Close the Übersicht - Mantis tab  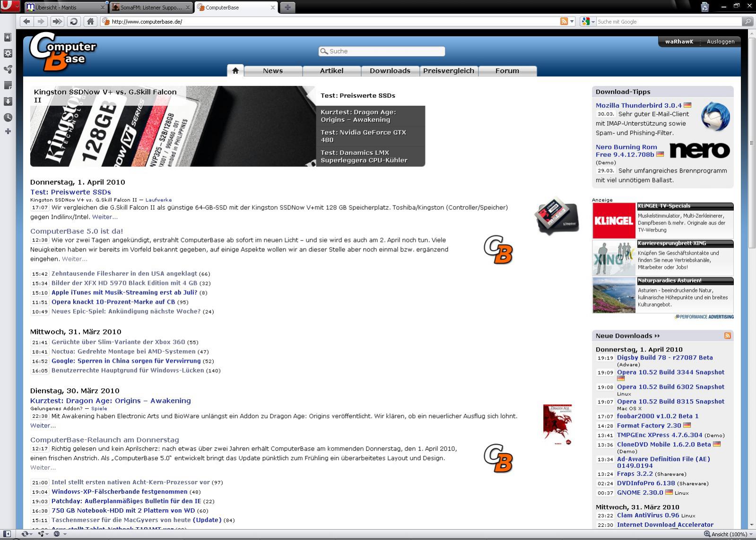coord(103,8)
